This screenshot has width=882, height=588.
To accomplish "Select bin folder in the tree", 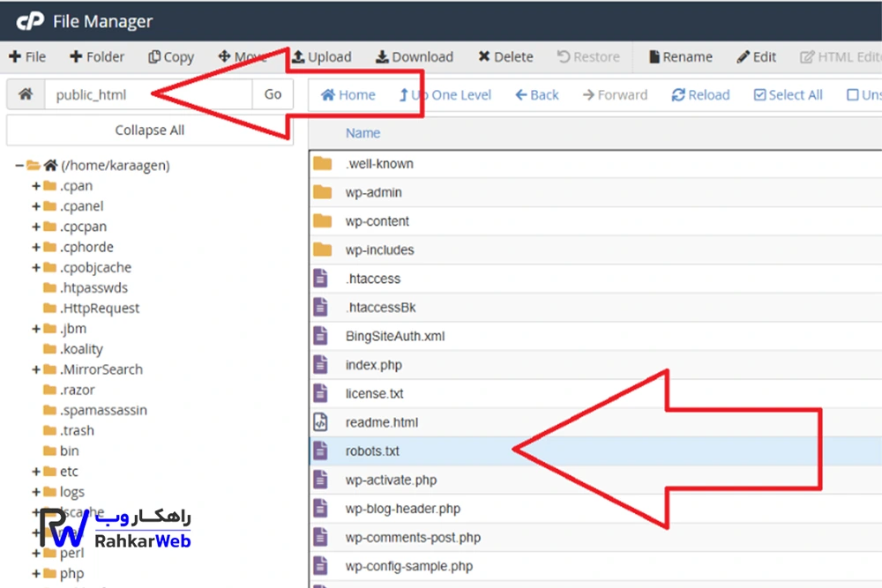I will 69,450.
